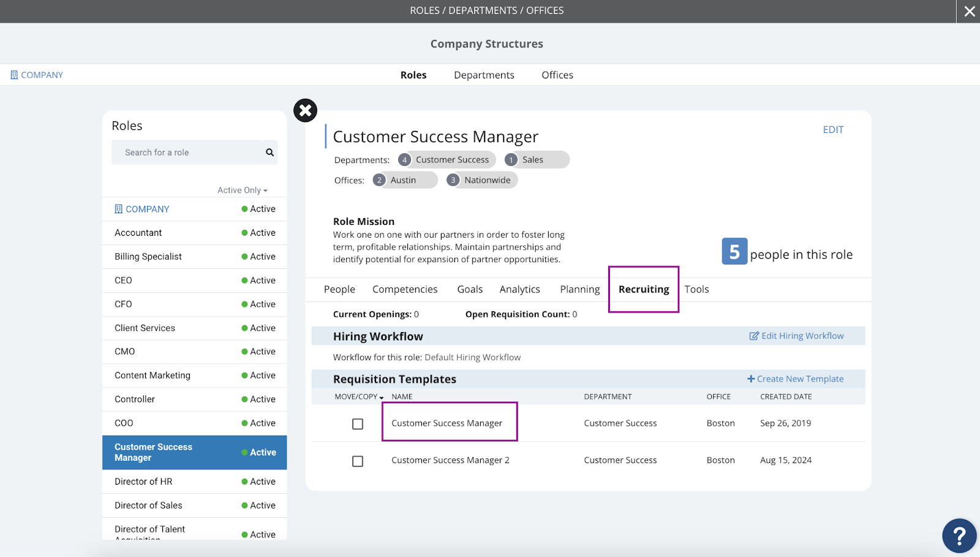Open the Active Only filter dropdown
Screen dimensions: 980x557
click(x=243, y=191)
